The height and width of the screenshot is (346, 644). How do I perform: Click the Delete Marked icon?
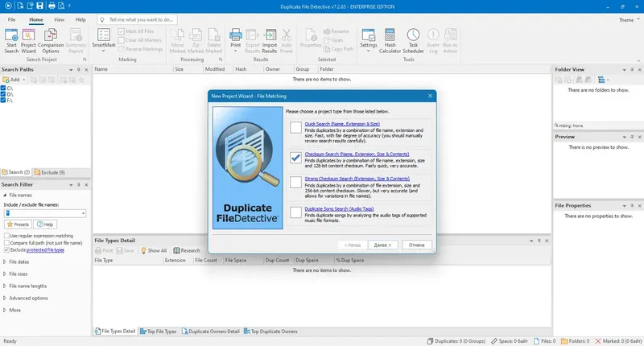point(213,41)
